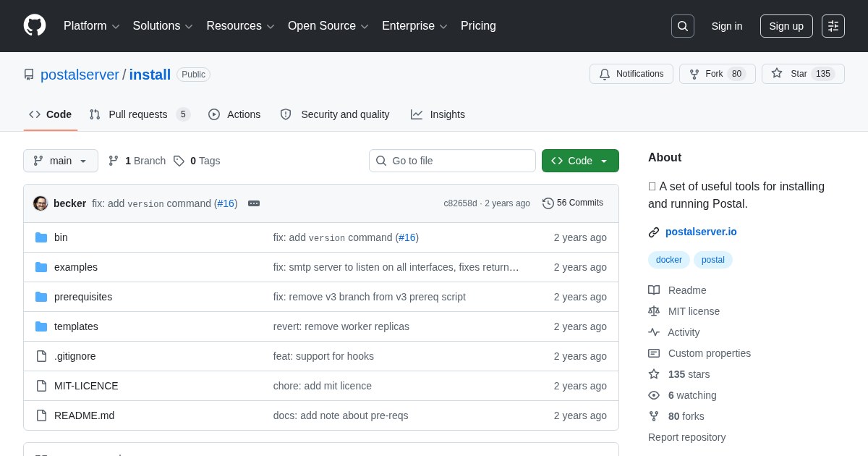
Task: View the 0 Tags link
Action: coord(197,161)
